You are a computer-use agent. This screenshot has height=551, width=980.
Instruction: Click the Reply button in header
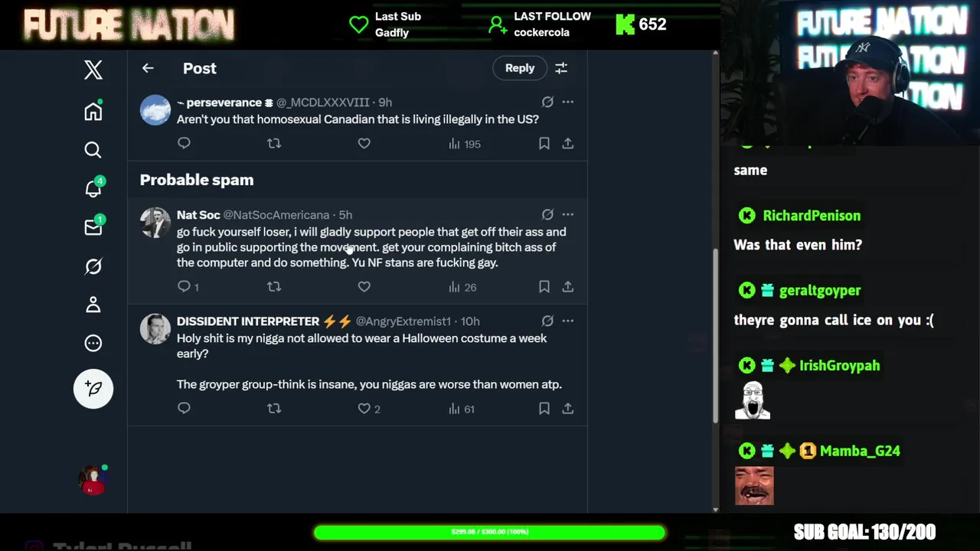pyautogui.click(x=520, y=68)
